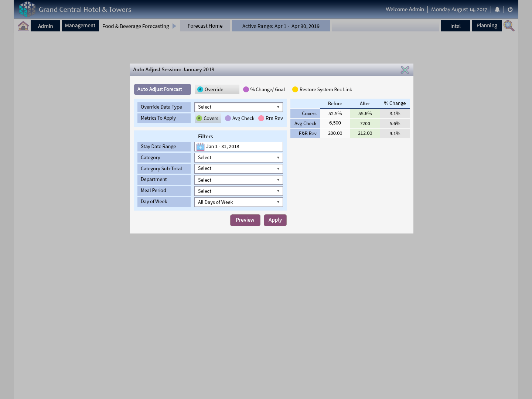Close the Auto Adjust Session dialog
The image size is (532, 399).
(x=405, y=70)
